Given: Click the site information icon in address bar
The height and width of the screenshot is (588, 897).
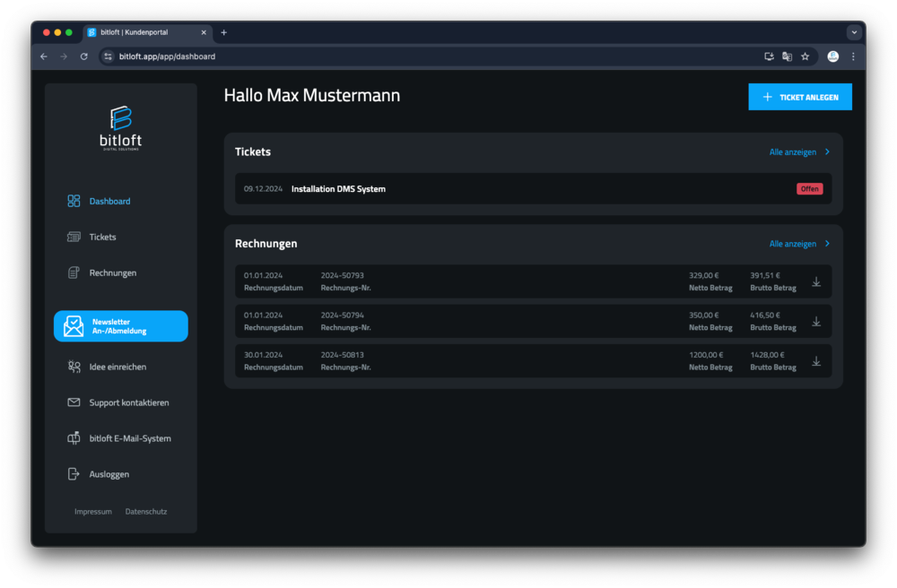Looking at the screenshot, I should [109, 56].
